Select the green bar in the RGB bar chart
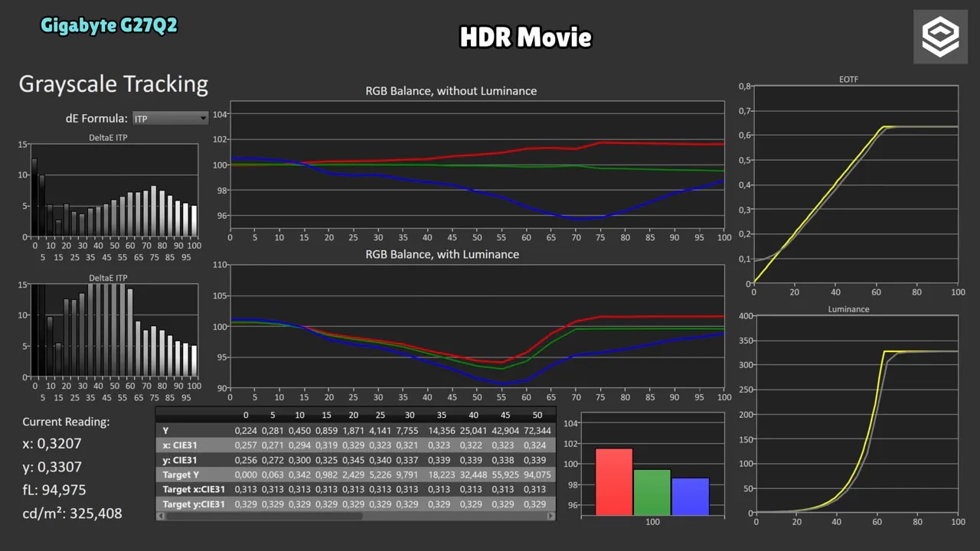980x551 pixels. tap(652, 492)
